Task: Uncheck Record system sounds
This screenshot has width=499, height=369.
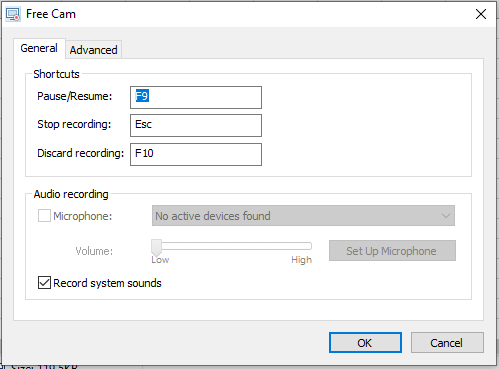Action: tap(44, 283)
